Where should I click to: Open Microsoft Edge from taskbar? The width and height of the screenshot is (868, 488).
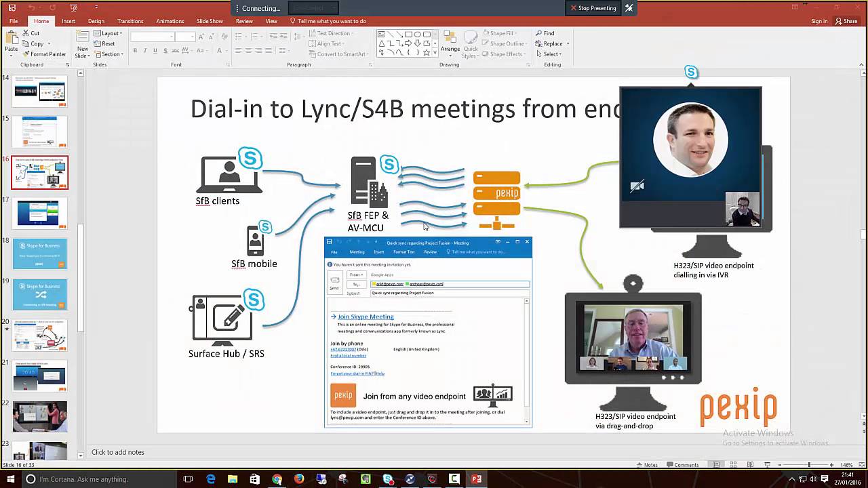[211, 479]
